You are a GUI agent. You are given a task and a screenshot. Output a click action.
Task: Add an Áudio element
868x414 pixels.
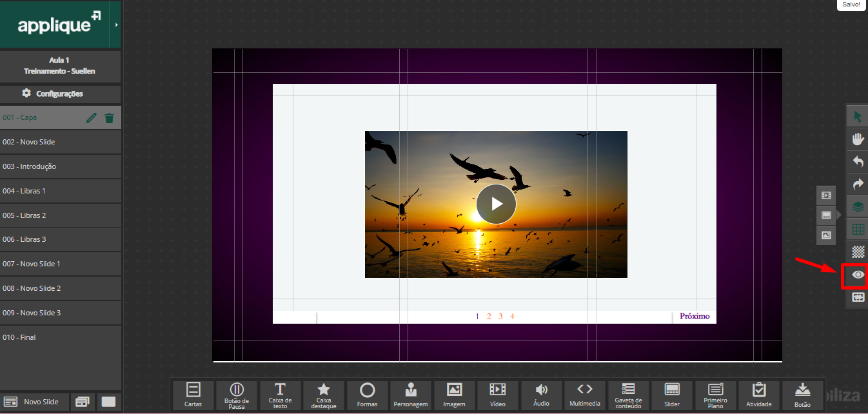(542, 395)
